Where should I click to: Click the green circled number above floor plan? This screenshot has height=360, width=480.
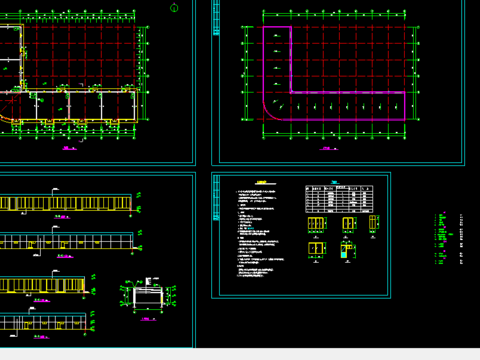click(174, 8)
